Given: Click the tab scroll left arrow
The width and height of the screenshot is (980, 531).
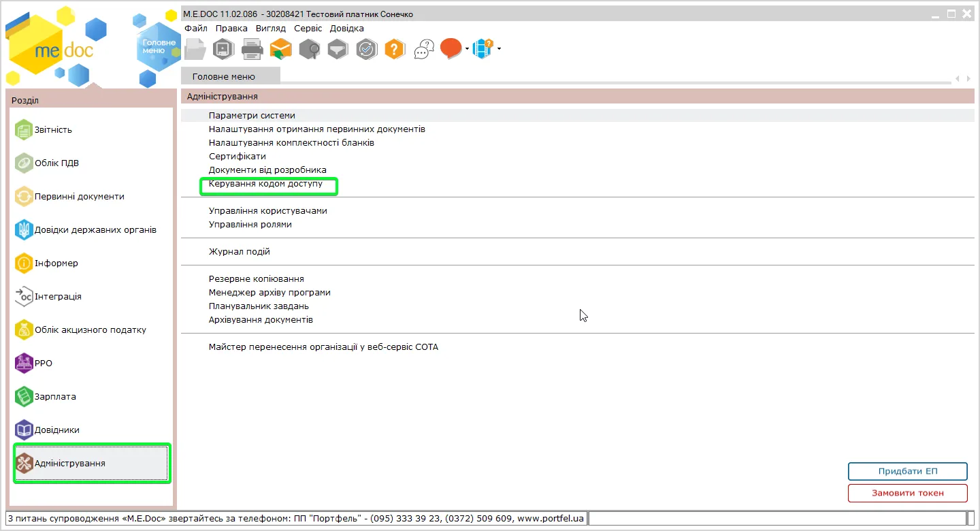Looking at the screenshot, I should pos(958,78).
